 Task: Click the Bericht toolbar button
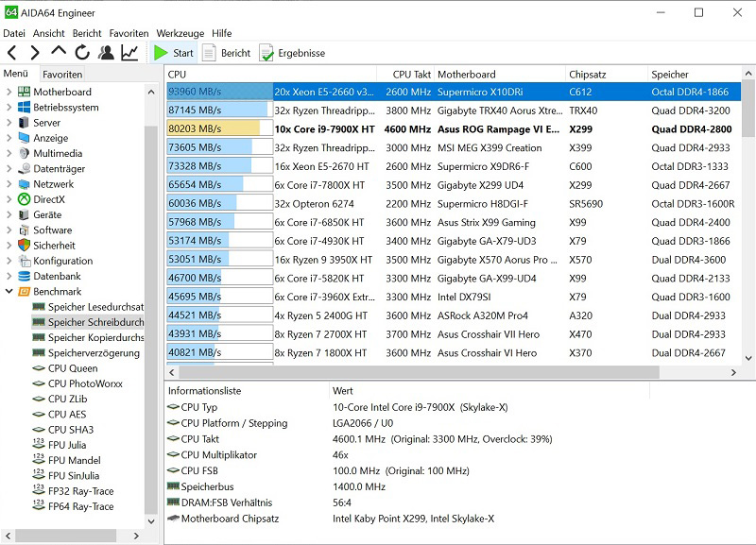pos(227,53)
